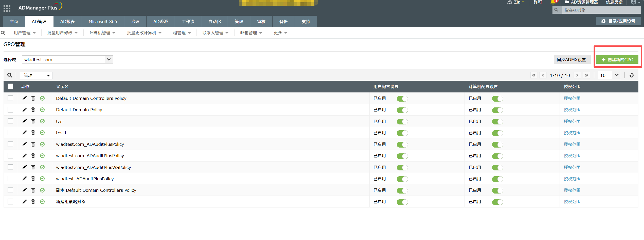Switch to the AD报表 tab
This screenshot has height=240, width=644.
(67, 22)
